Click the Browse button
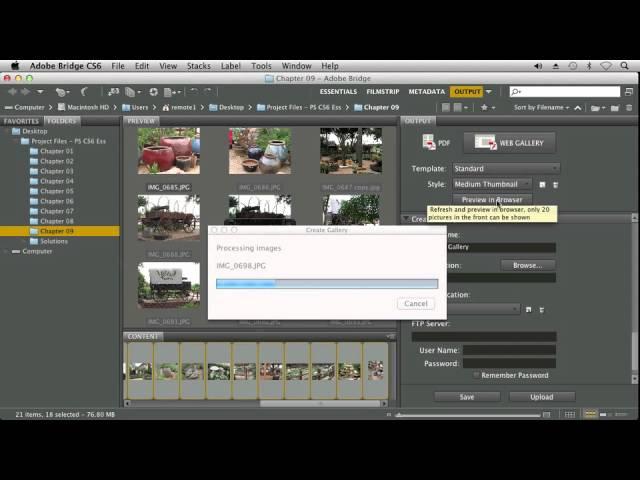Viewport: 640px width, 480px height. 528,265
